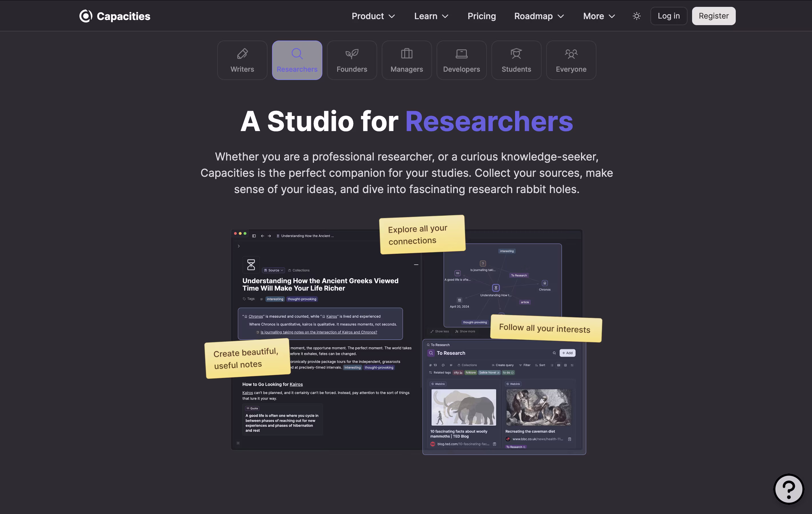Click the Recreating the caveman diet thumbnail
Screen dimensions: 812x514
(538, 407)
